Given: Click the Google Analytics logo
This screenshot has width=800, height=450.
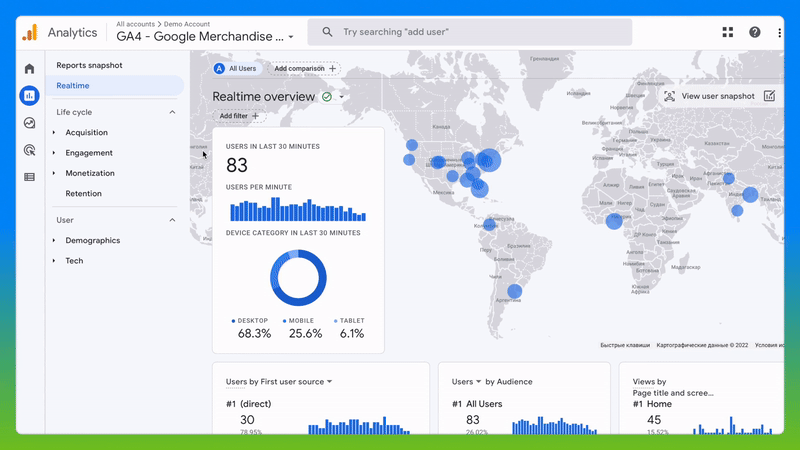Looking at the screenshot, I should click(x=30, y=32).
